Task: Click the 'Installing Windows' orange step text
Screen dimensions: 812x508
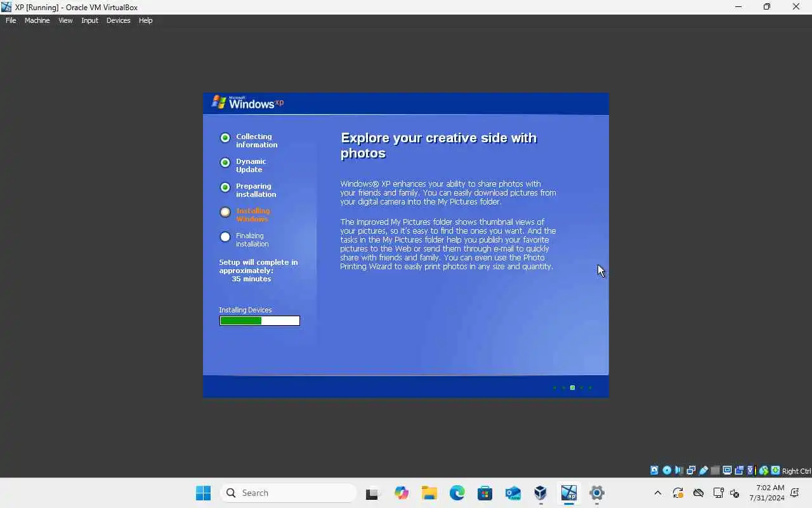Action: pyautogui.click(x=252, y=215)
